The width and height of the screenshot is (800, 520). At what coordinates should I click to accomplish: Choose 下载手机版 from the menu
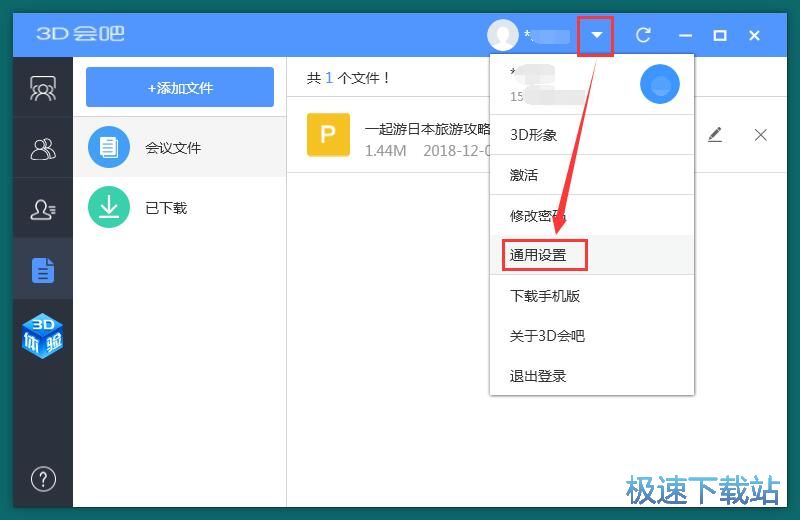click(592, 295)
